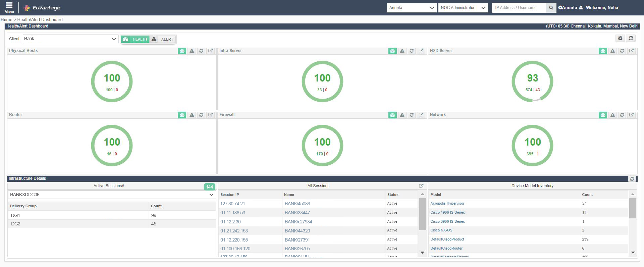Toggle health view on Router panel

(x=182, y=115)
